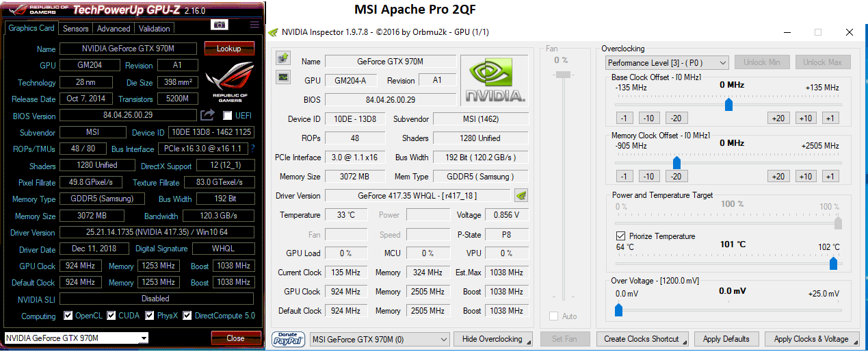868x352 pixels.
Task: Click Base Clock Offset -20 button
Action: (676, 118)
